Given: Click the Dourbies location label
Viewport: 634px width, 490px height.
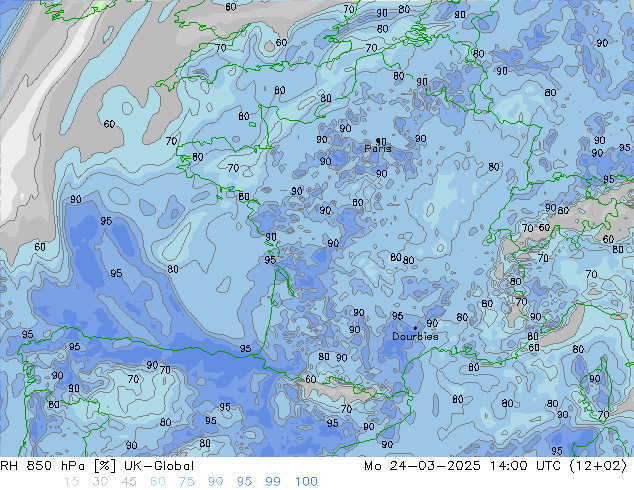Looking at the screenshot, I should coord(415,336).
